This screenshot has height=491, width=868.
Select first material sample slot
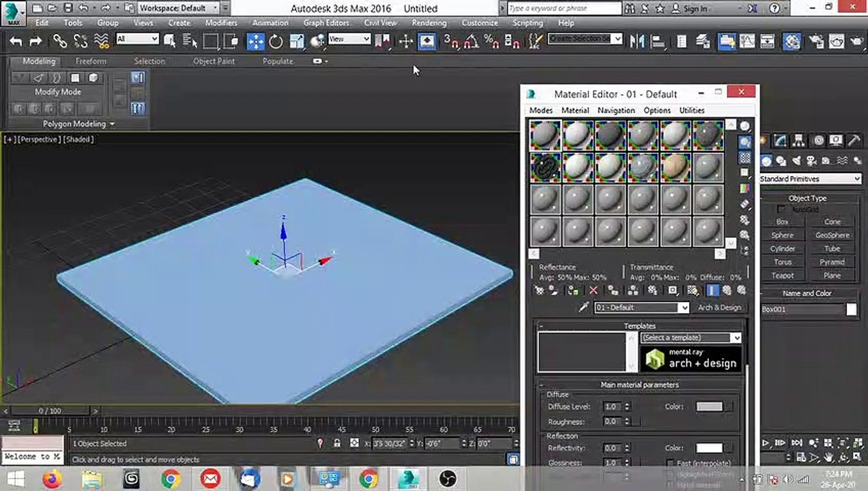[545, 136]
